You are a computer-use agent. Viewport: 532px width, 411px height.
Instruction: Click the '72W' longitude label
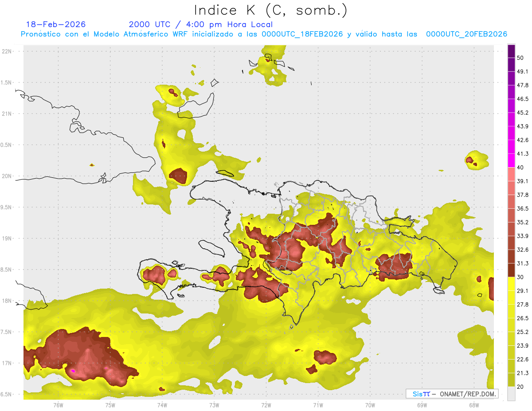coord(266,405)
